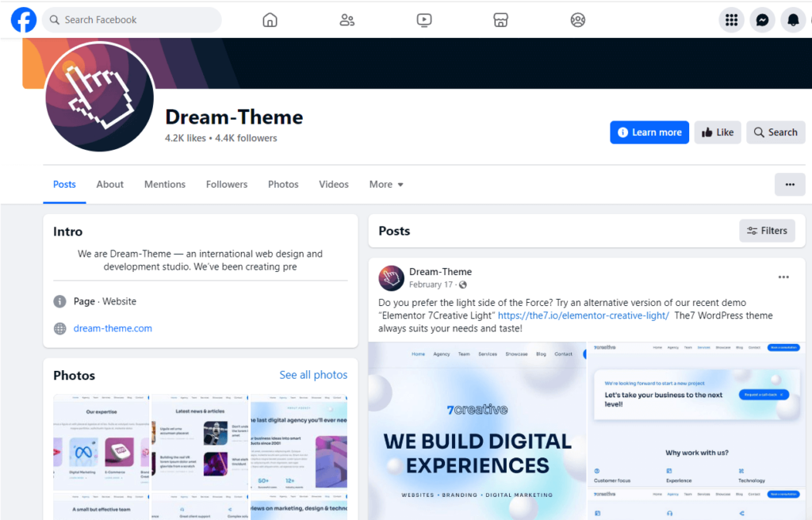
Task: Switch to the Posts tab
Action: 64,185
